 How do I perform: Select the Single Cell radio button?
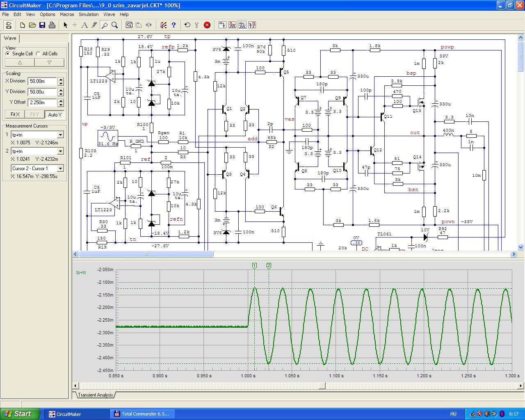click(8, 54)
